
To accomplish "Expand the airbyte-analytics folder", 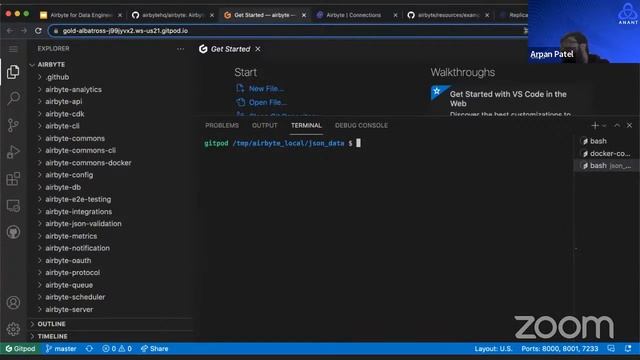I will [x=40, y=89].
